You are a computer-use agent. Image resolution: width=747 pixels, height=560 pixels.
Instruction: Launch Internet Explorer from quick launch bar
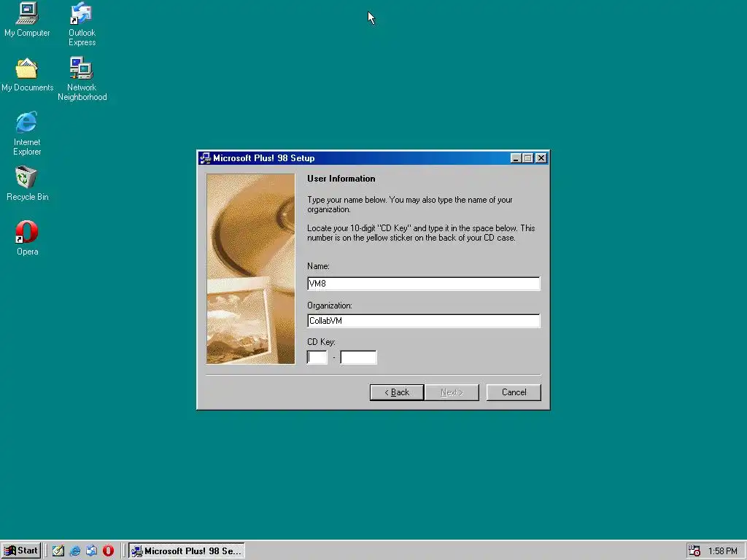pyautogui.click(x=75, y=551)
